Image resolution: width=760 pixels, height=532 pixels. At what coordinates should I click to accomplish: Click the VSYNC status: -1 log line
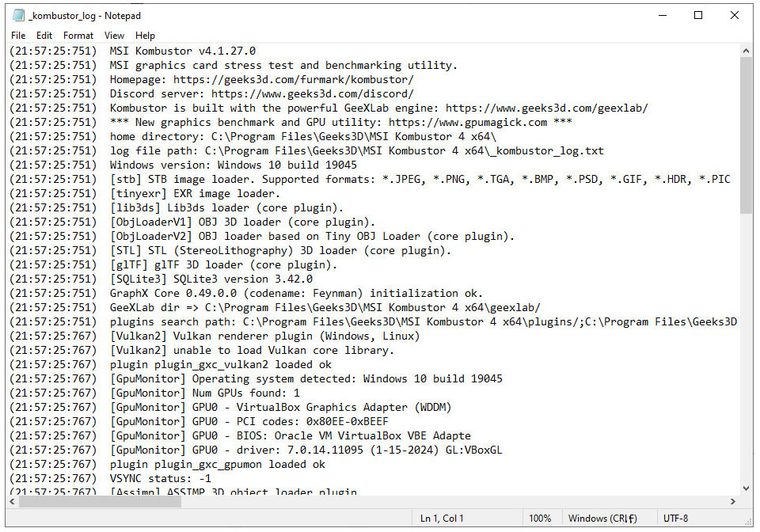tap(161, 479)
